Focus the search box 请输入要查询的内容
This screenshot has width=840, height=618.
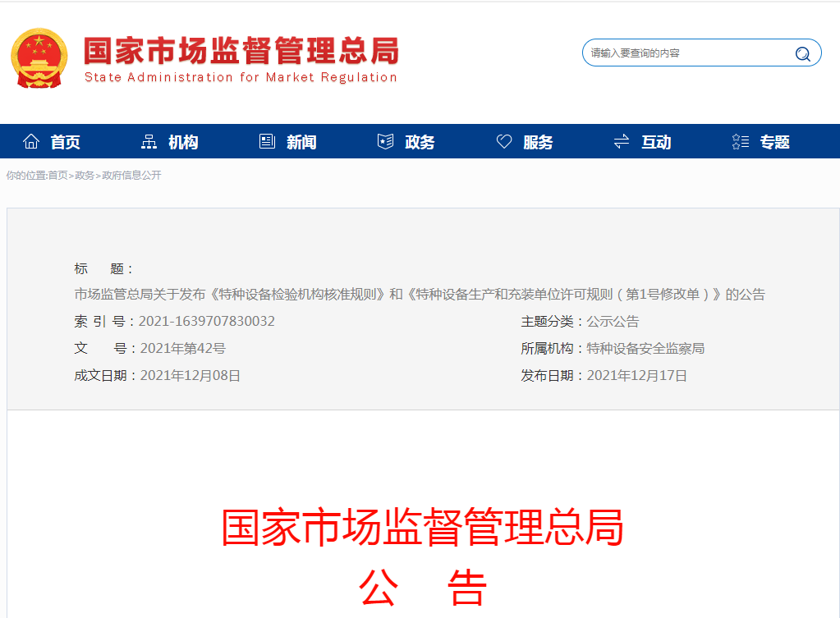point(686,53)
